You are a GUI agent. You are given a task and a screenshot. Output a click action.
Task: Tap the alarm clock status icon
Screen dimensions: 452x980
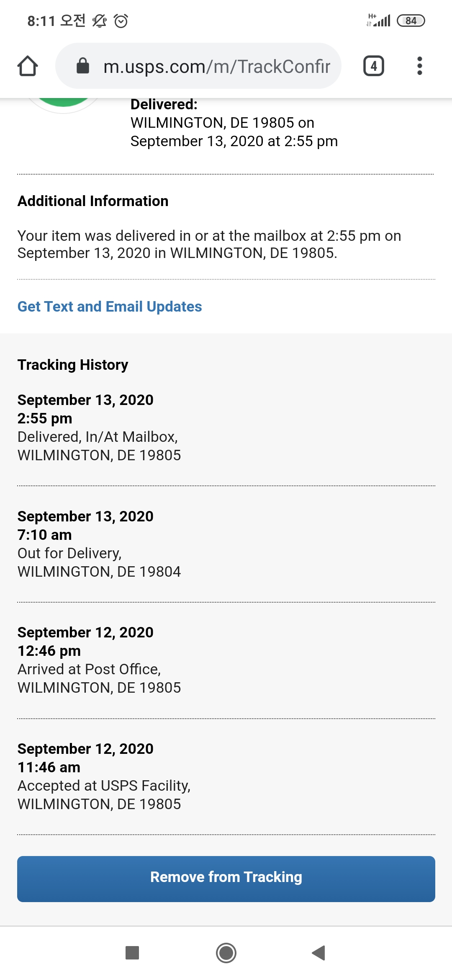click(121, 21)
